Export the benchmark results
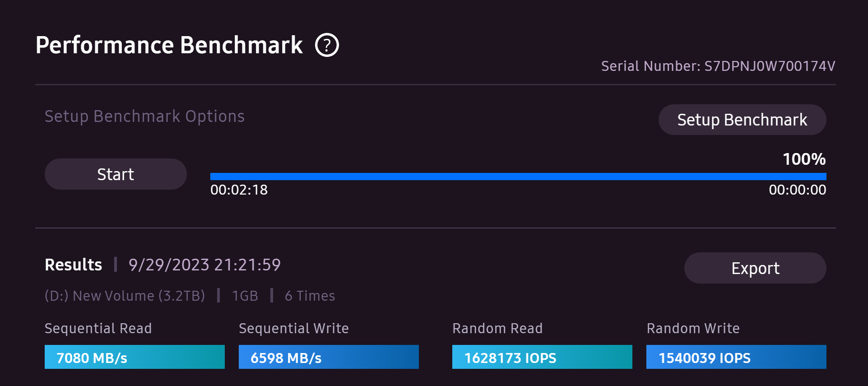The height and width of the screenshot is (386, 868). 755,268
